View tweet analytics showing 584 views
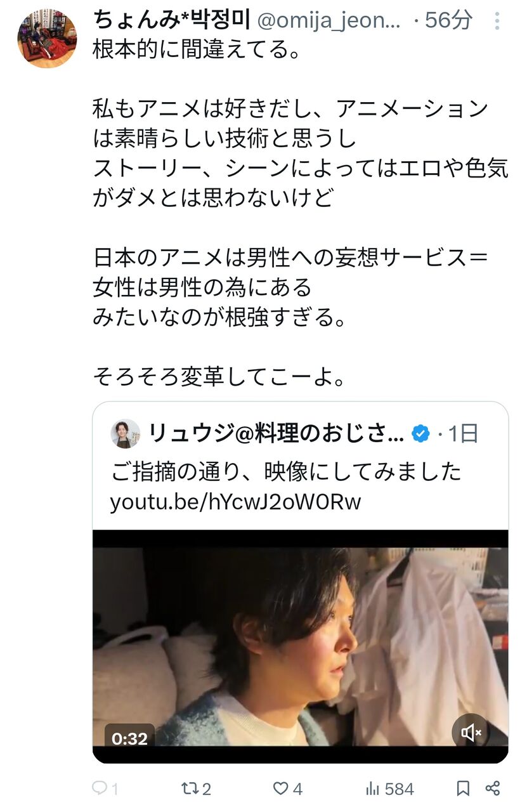This screenshot has width=527, height=812. coord(390,789)
